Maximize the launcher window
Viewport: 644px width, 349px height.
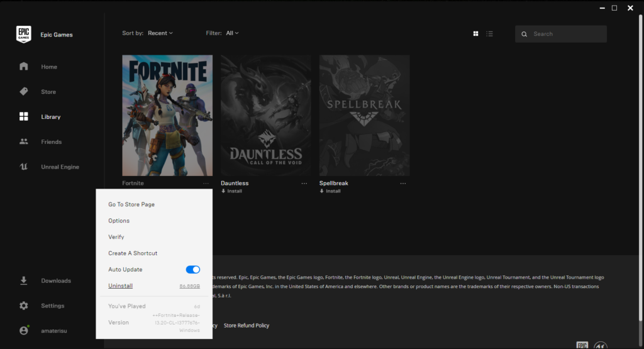(x=614, y=8)
